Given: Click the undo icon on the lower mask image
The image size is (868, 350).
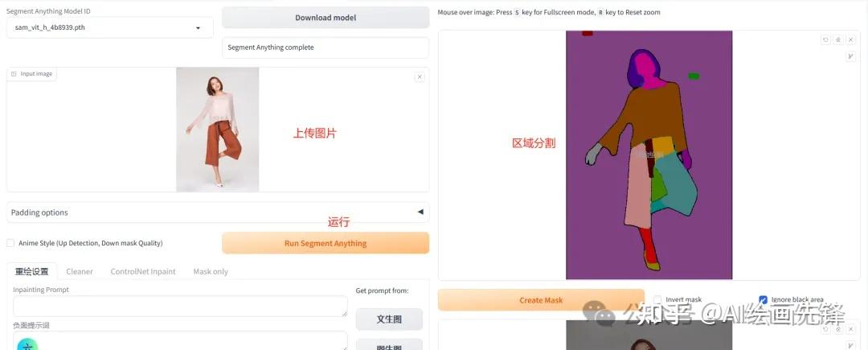Looking at the screenshot, I should click(x=825, y=329).
